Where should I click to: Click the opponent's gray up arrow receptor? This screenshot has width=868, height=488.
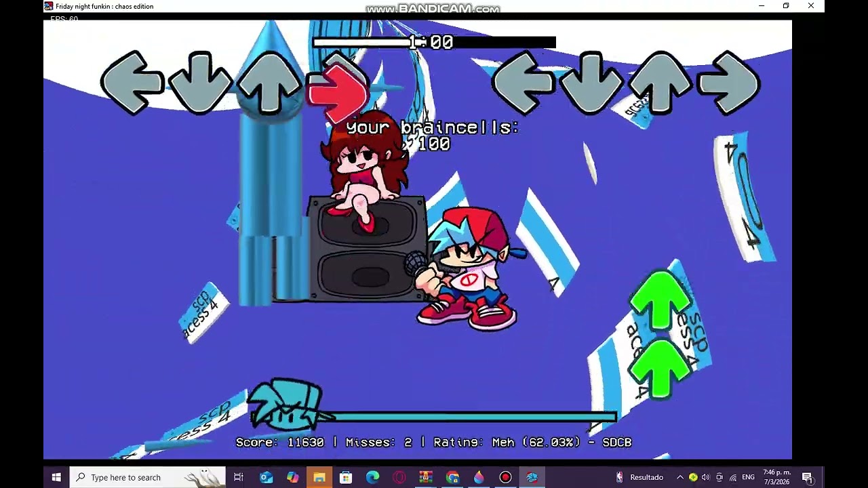point(269,83)
